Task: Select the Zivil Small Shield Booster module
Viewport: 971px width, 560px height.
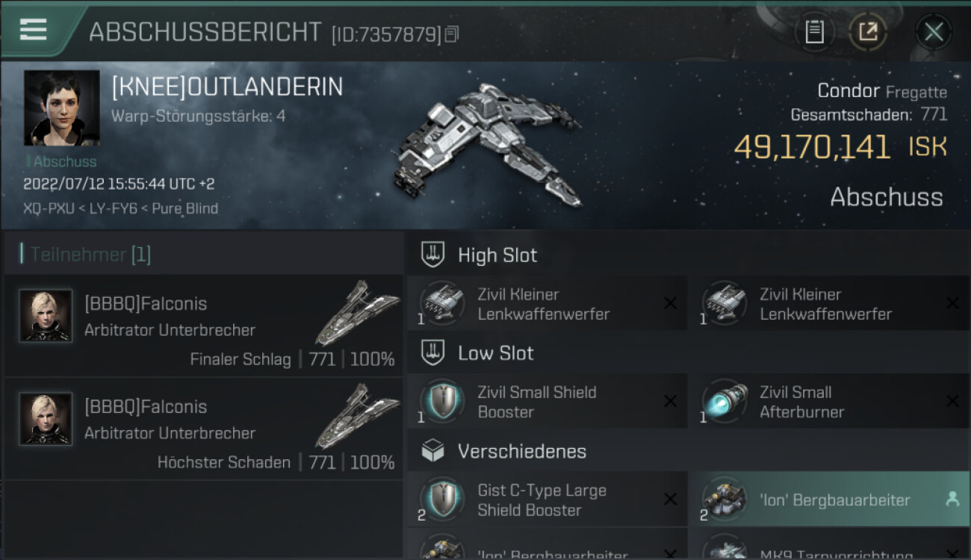Action: coord(547,402)
